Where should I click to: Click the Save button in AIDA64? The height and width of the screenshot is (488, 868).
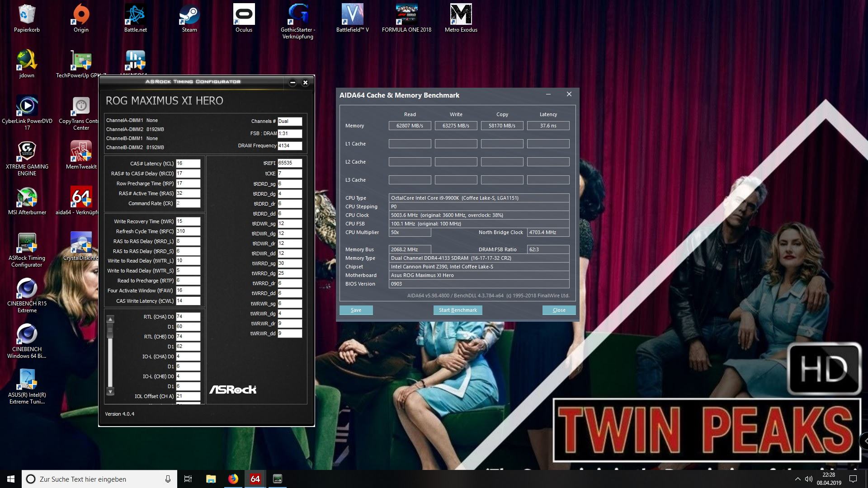(x=356, y=310)
